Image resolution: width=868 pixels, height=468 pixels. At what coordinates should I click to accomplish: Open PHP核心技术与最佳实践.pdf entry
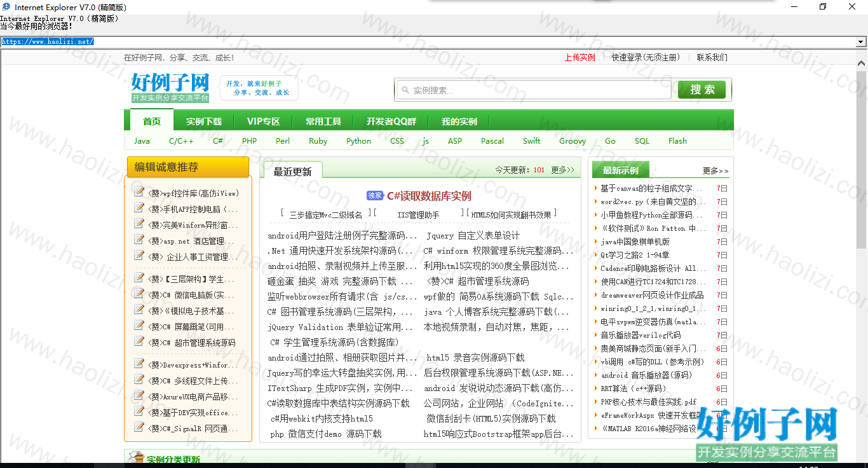point(648,402)
